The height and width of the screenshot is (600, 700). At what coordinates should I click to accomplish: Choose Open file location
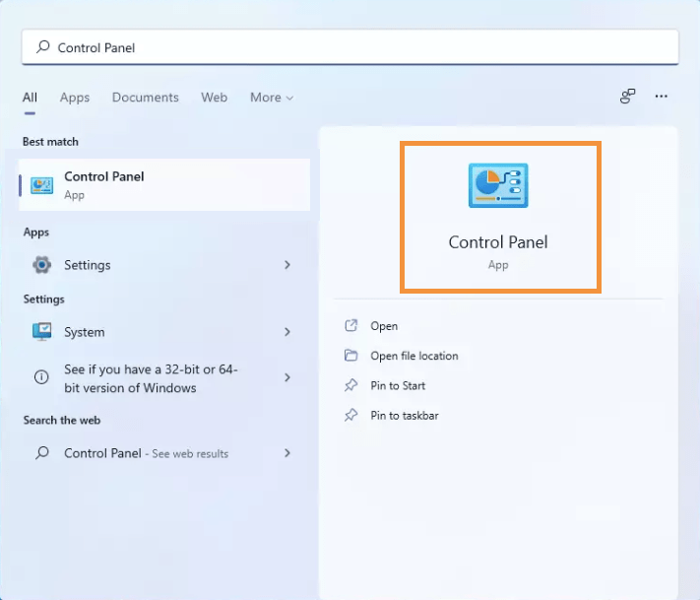tap(414, 356)
